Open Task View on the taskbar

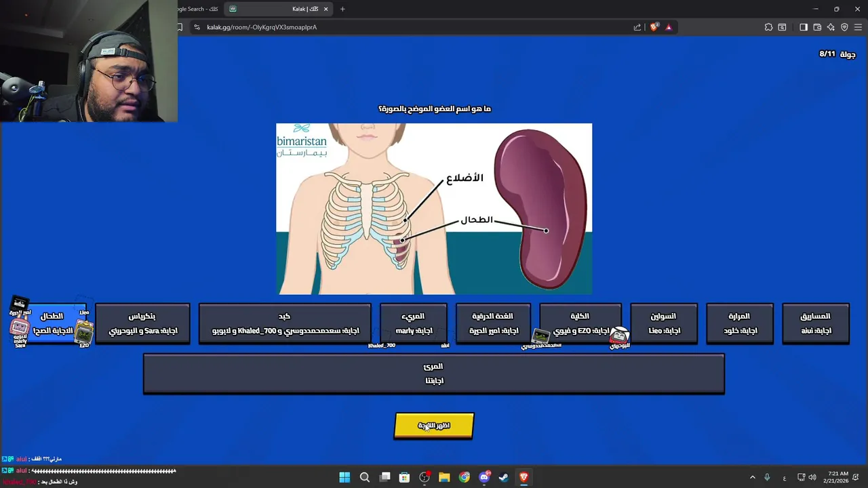[384, 477]
